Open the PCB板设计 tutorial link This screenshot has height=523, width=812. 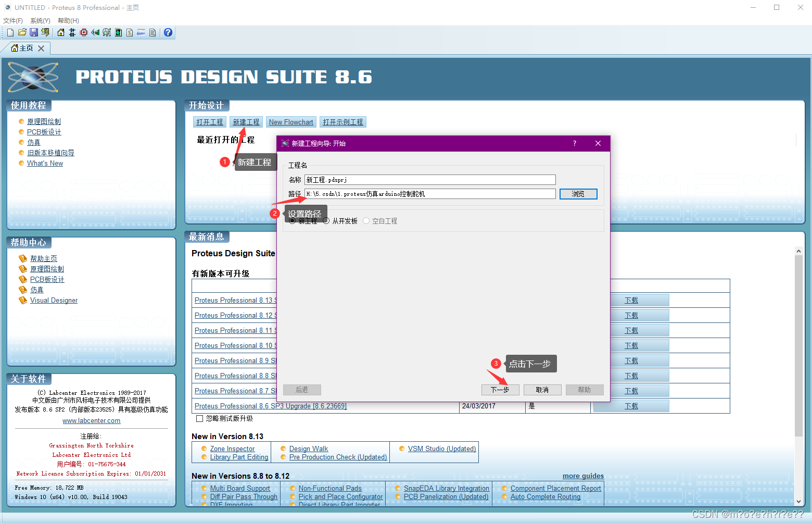click(x=44, y=132)
